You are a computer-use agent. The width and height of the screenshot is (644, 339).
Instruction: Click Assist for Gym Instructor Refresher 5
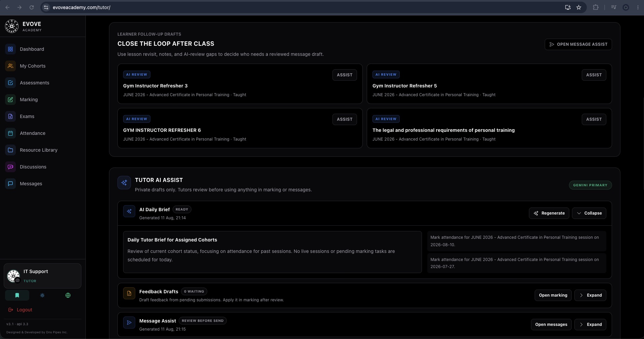pos(594,75)
